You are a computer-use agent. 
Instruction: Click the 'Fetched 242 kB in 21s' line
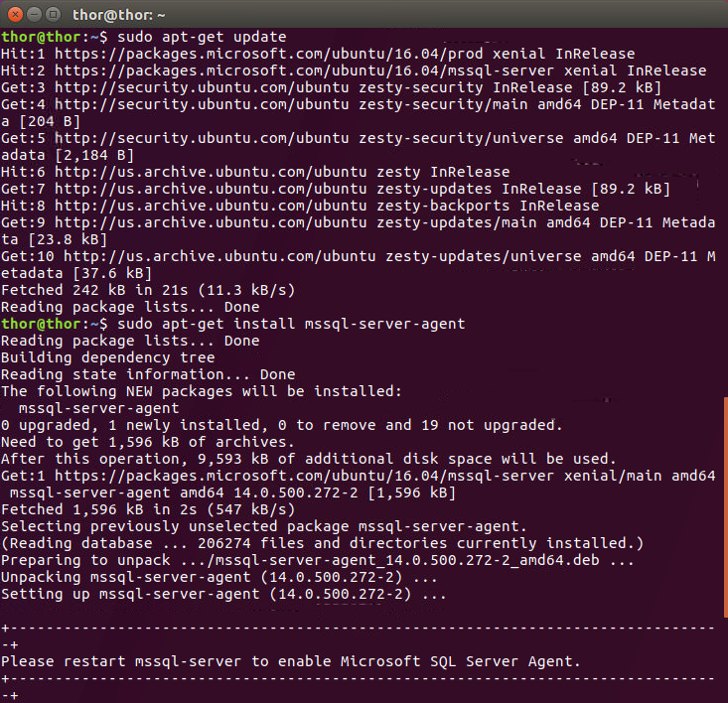[x=148, y=290]
